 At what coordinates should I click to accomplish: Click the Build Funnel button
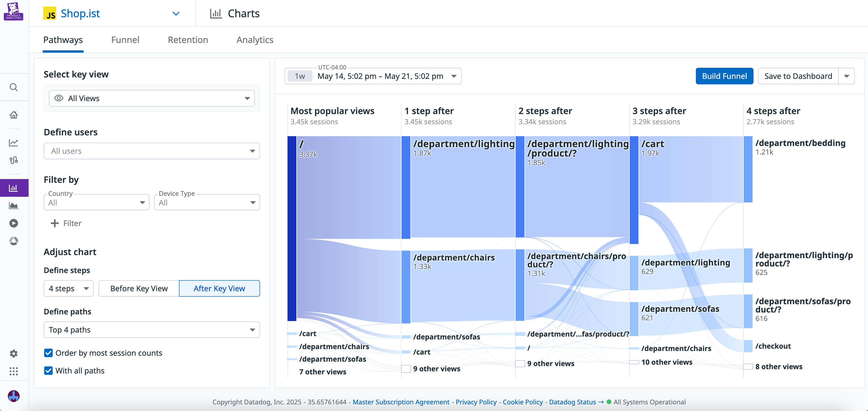coord(724,76)
